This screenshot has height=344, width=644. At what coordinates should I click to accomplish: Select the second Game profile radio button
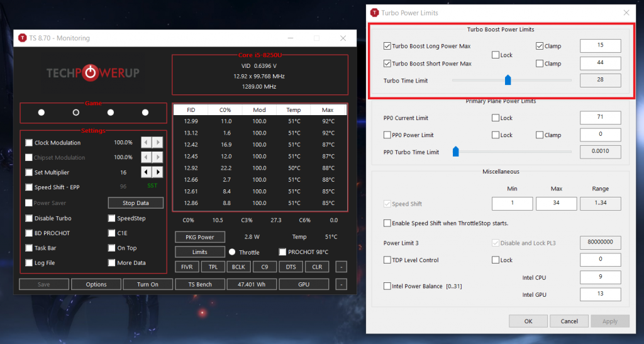tap(76, 113)
